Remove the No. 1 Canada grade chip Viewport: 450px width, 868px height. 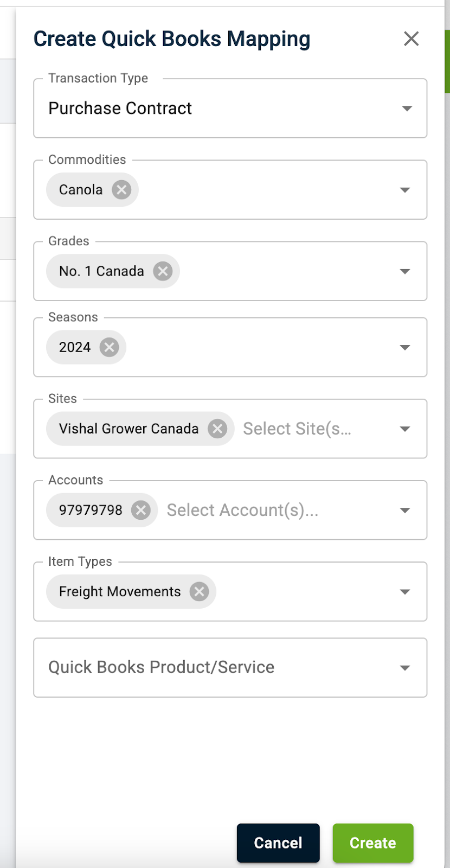[x=163, y=271]
